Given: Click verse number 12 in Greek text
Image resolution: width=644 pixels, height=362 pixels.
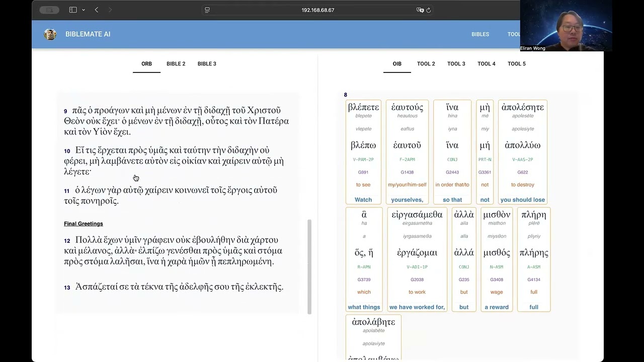Looking at the screenshot, I should click(67, 241).
